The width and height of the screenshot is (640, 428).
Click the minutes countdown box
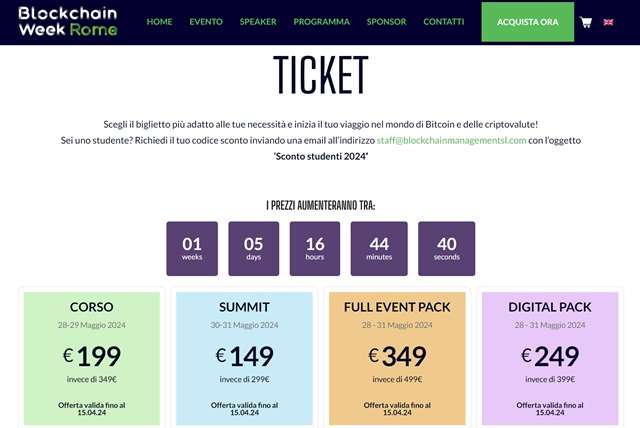coord(379,248)
